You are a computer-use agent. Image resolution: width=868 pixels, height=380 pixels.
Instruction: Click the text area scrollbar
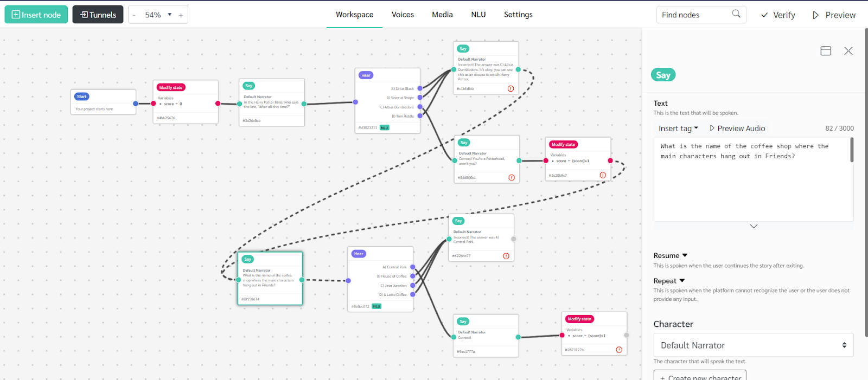(852, 150)
